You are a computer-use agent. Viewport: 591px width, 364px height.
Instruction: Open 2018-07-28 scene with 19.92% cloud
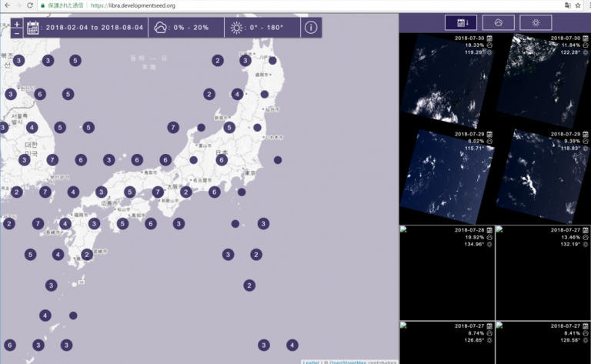(x=447, y=273)
